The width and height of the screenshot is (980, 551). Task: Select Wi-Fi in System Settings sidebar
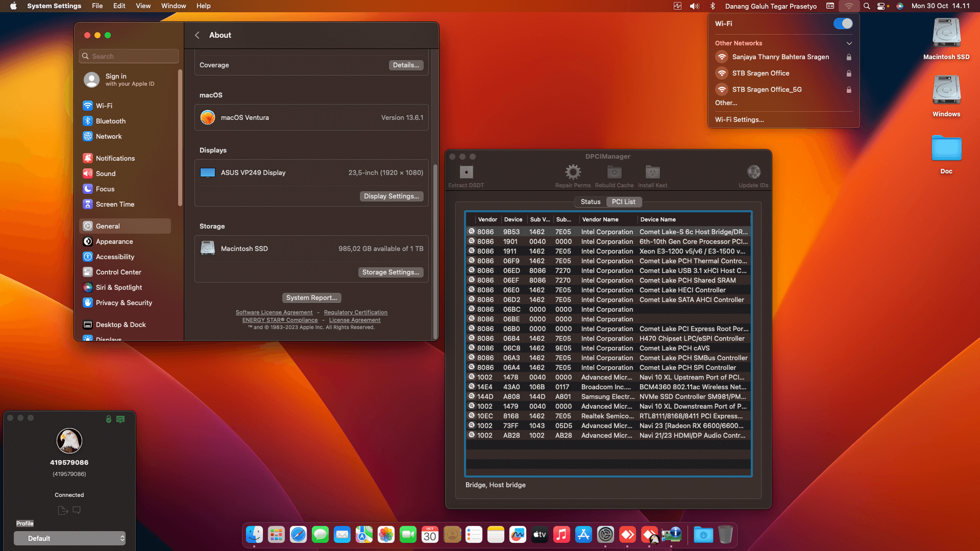point(125,106)
